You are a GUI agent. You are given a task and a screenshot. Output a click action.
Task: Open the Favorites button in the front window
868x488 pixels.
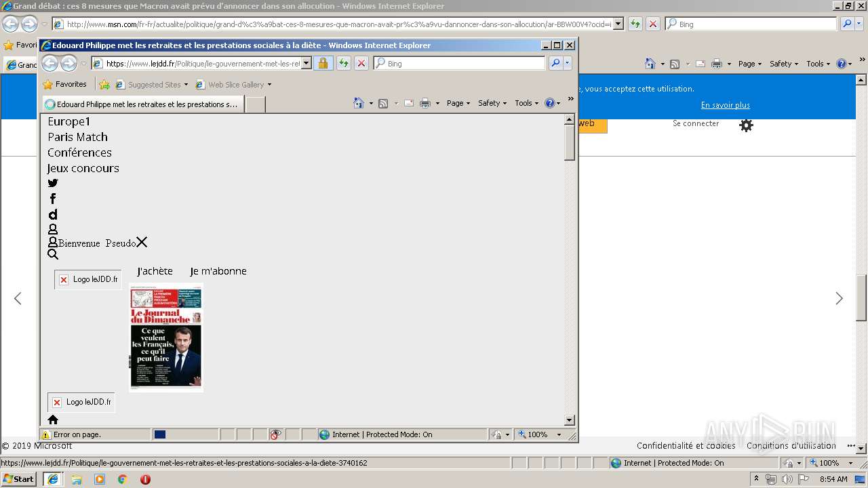click(65, 85)
